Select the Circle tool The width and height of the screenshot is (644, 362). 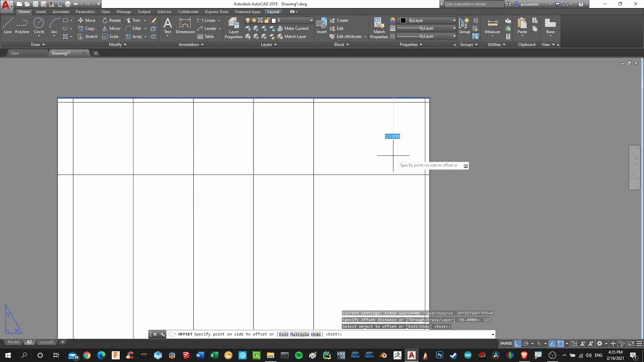pos(39,26)
